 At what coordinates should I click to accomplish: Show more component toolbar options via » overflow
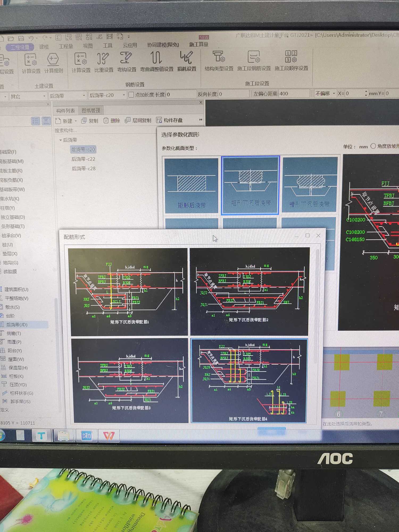(201, 120)
